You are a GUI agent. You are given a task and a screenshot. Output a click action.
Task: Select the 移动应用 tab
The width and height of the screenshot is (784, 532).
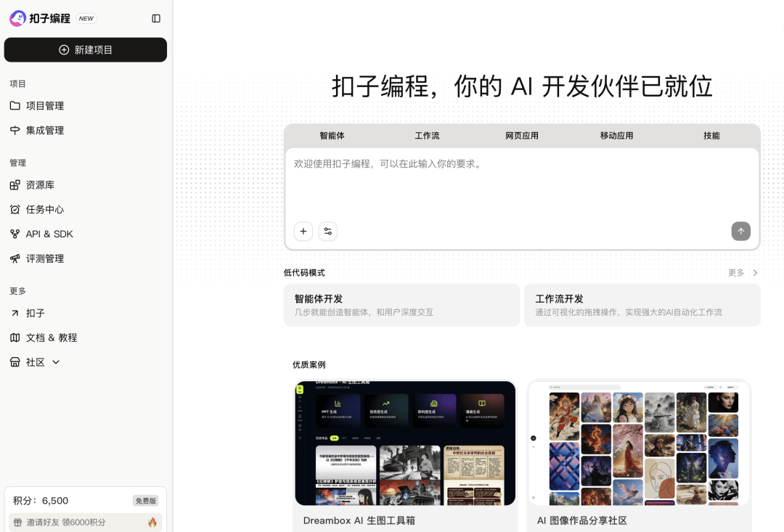point(616,136)
